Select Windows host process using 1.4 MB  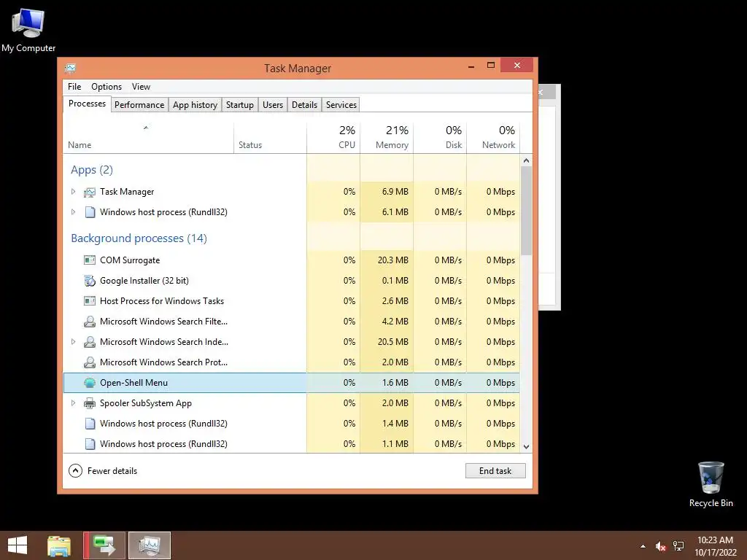(x=292, y=424)
